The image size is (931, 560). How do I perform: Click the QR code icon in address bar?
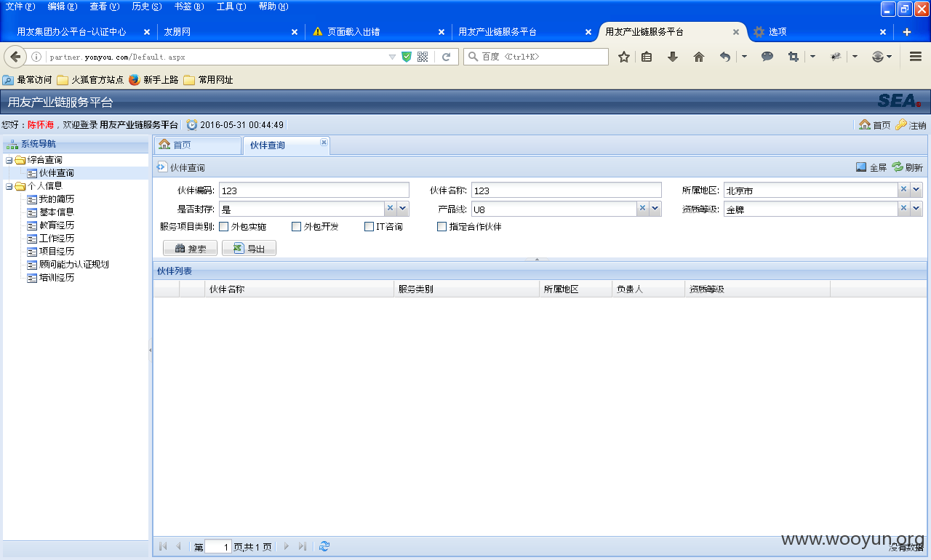tap(423, 57)
